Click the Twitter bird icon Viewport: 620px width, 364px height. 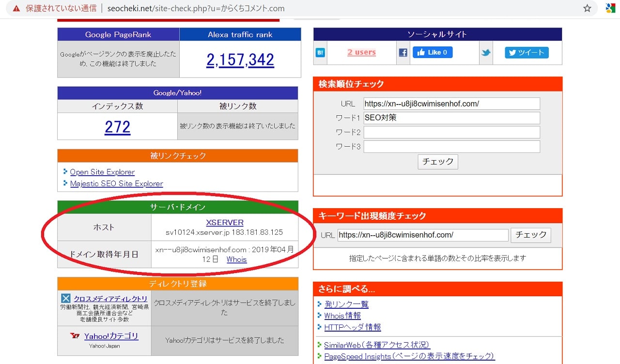486,53
